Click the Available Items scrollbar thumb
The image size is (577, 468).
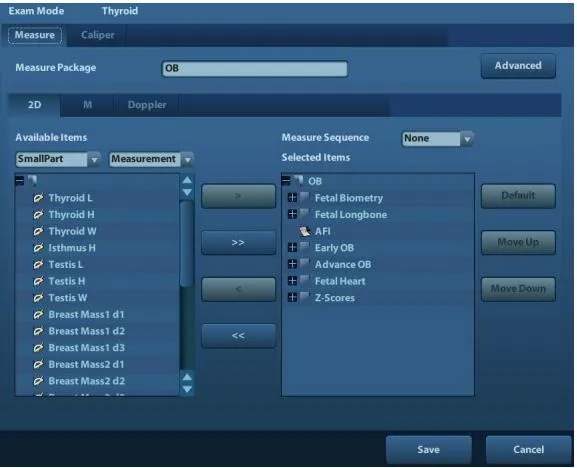pos(187,244)
